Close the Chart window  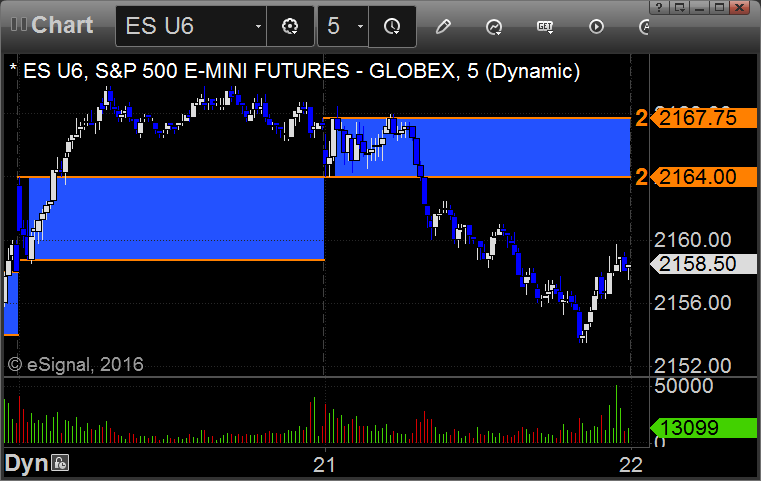click(x=740, y=7)
